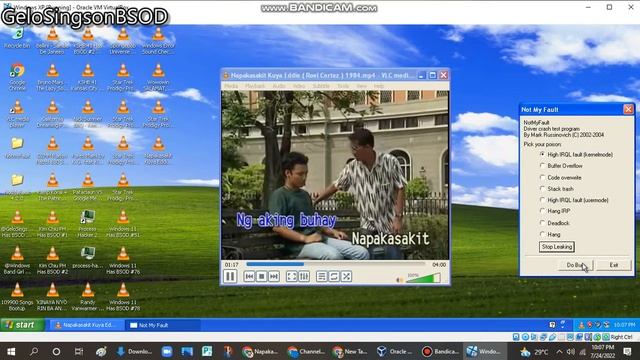Open the Media menu in VLC
The image size is (640, 360).
click(x=231, y=86)
